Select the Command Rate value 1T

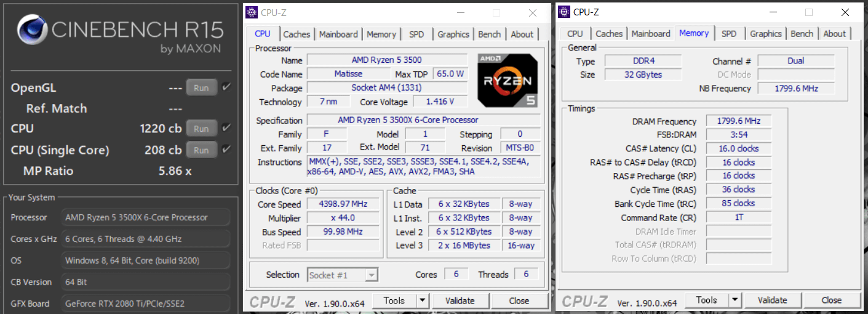tap(738, 217)
